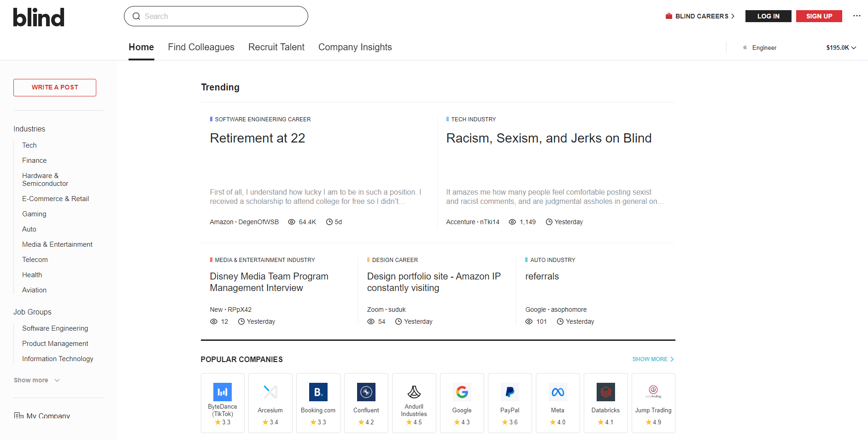Click the Confluent company logo

[x=366, y=392]
